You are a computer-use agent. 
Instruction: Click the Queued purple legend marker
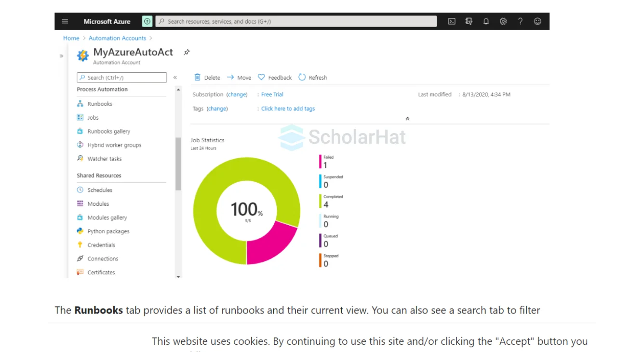point(320,241)
